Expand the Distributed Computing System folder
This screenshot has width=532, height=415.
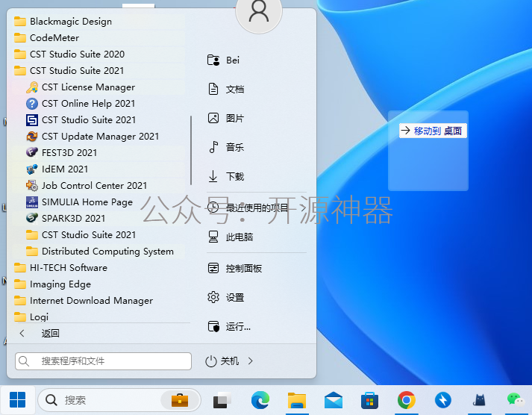tap(100, 252)
